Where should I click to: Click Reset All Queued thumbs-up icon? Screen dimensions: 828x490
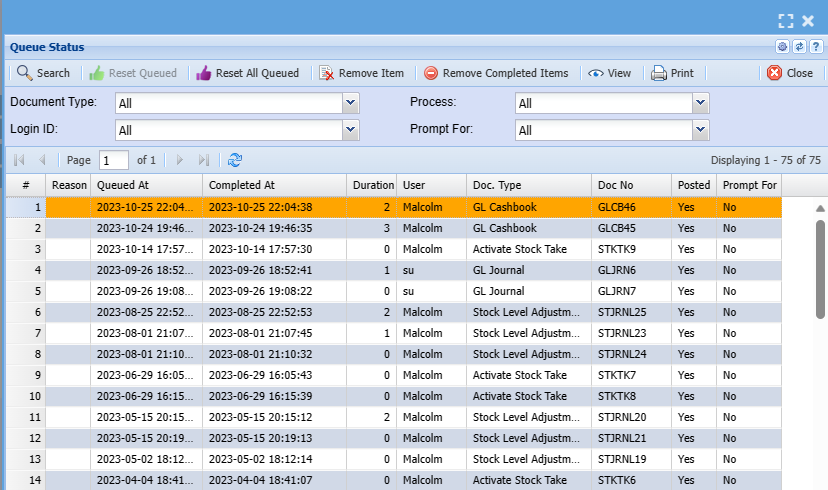click(x=204, y=73)
